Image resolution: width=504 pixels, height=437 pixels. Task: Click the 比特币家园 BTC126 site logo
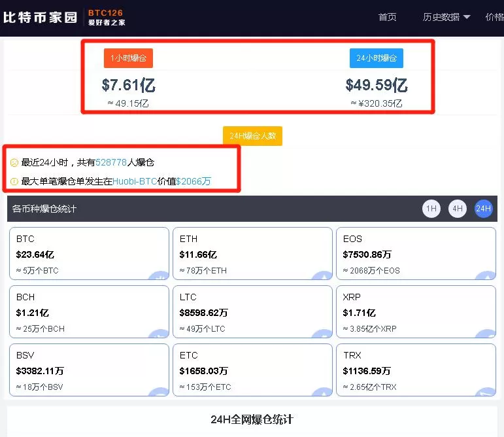click(64, 18)
